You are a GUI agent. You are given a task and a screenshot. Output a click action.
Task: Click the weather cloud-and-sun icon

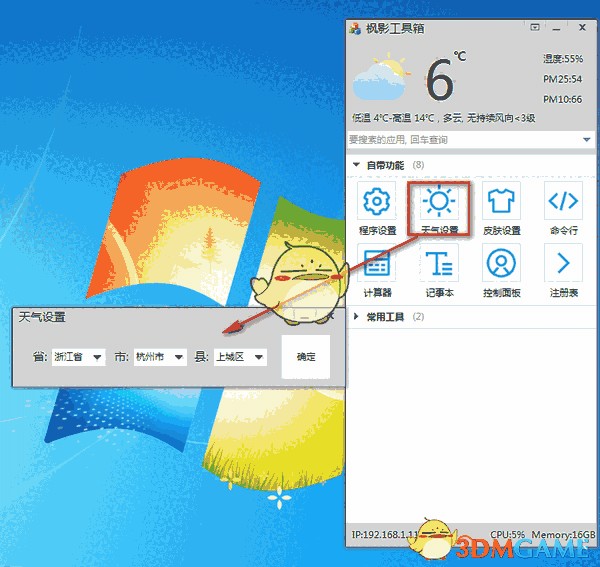click(x=380, y=77)
